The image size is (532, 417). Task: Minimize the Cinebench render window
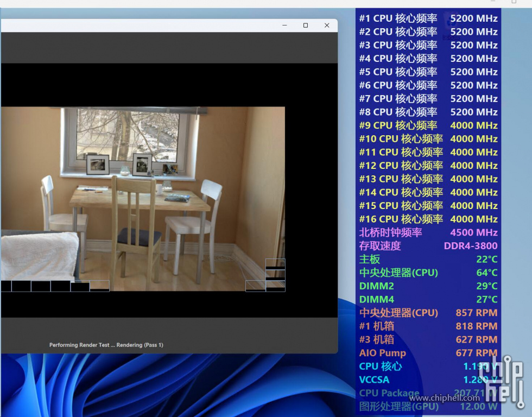284,26
